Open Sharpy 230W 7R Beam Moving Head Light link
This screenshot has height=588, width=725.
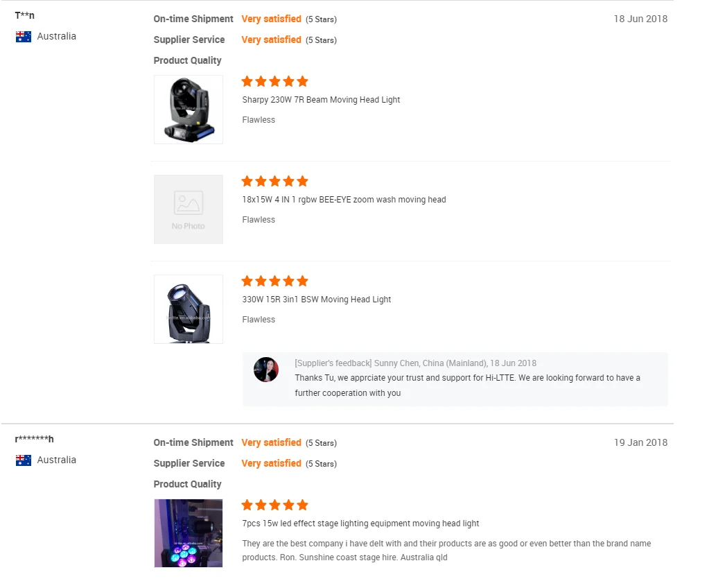[321, 100]
